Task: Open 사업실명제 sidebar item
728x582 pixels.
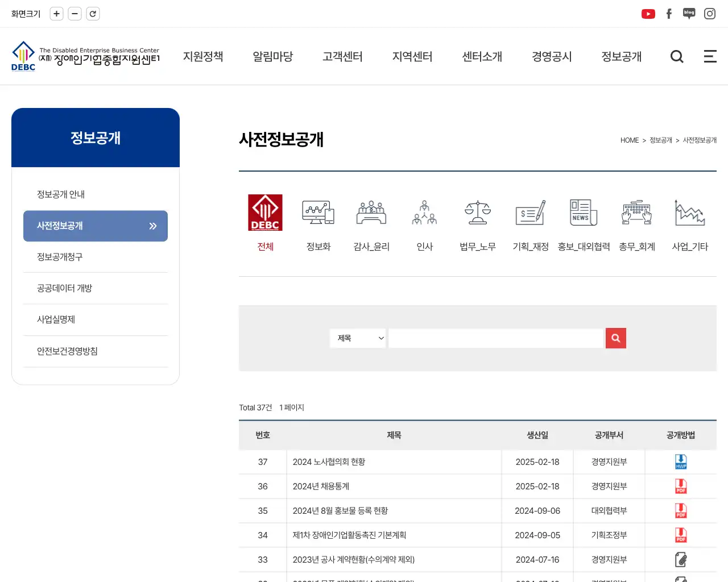Action: coord(96,319)
